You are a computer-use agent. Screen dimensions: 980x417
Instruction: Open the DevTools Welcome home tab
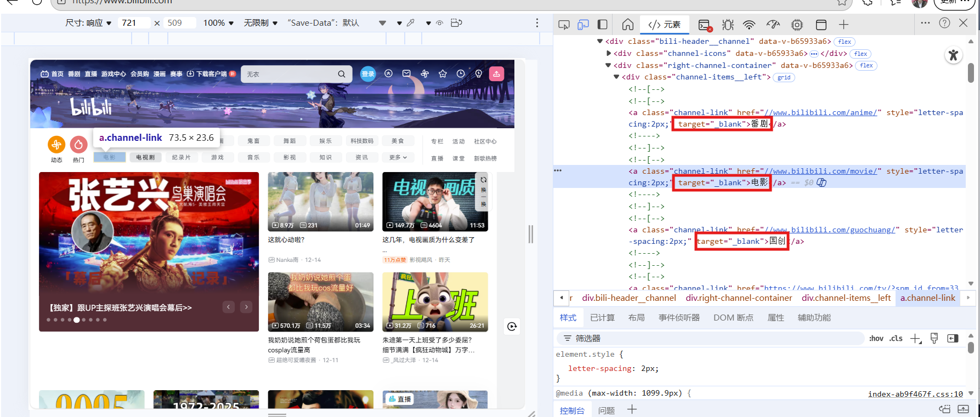tap(628, 25)
